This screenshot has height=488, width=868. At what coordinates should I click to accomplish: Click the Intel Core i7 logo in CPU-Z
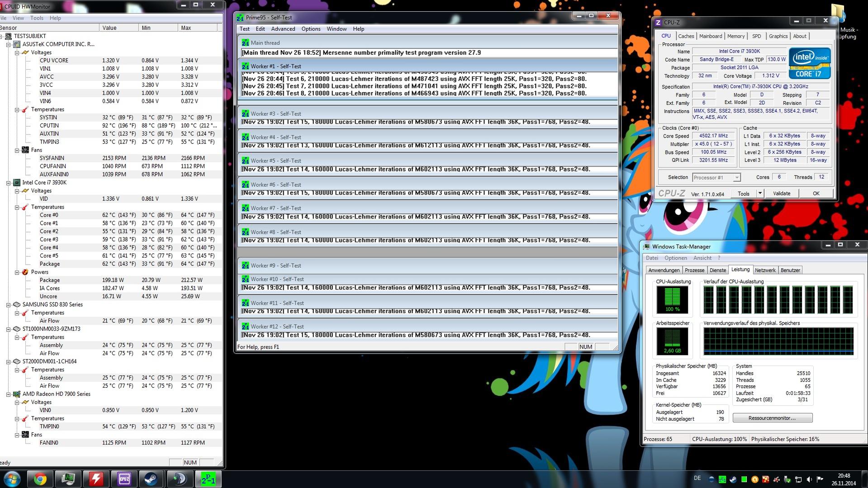[x=810, y=63]
